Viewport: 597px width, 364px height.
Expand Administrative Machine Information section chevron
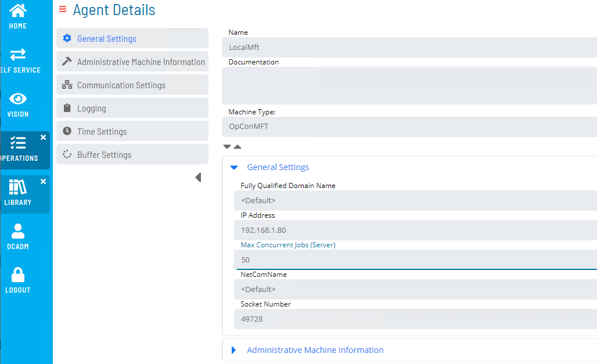(x=234, y=350)
